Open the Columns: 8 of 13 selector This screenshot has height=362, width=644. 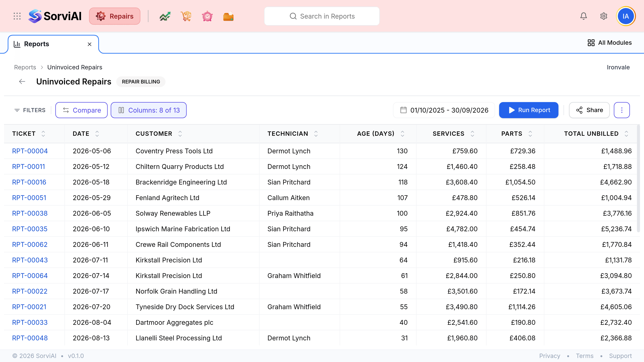click(149, 110)
